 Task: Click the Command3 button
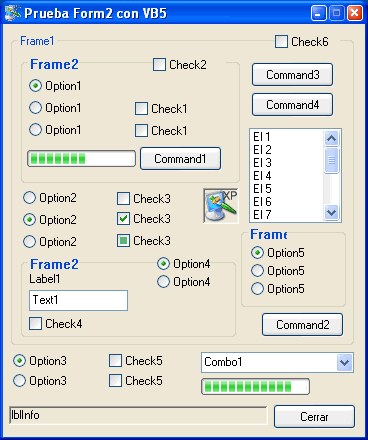point(292,75)
